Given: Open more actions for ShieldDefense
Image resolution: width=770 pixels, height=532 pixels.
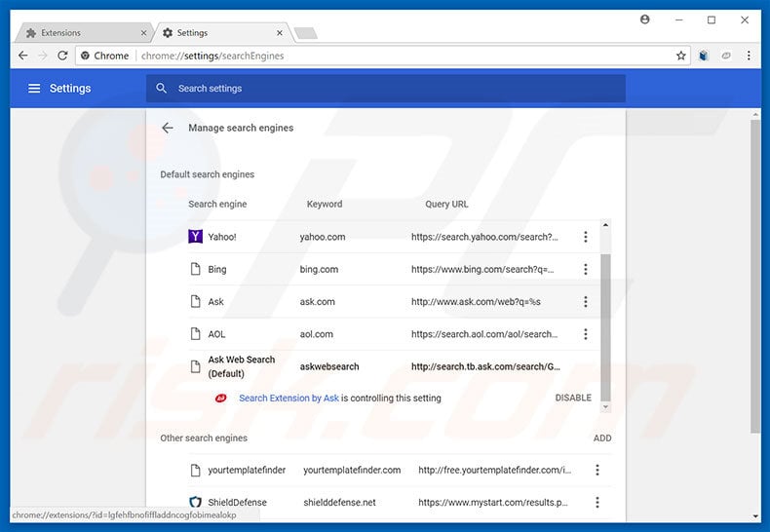Looking at the screenshot, I should pos(597,502).
